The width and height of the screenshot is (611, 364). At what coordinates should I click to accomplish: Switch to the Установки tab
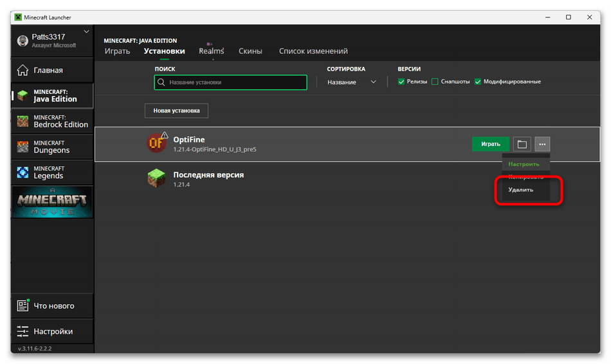pos(164,51)
